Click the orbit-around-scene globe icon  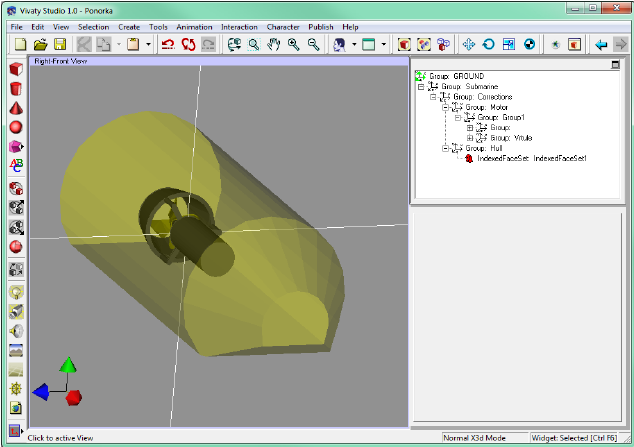(234, 44)
